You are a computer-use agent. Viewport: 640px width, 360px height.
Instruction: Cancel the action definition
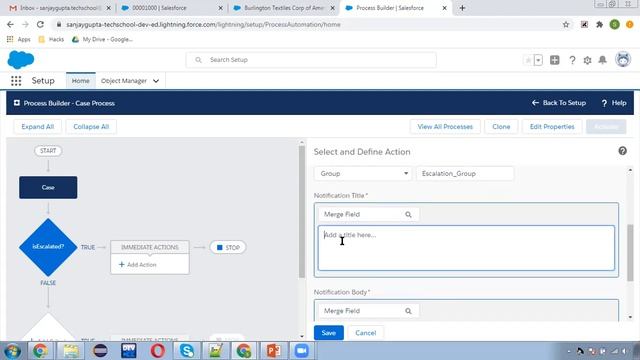pos(366,333)
